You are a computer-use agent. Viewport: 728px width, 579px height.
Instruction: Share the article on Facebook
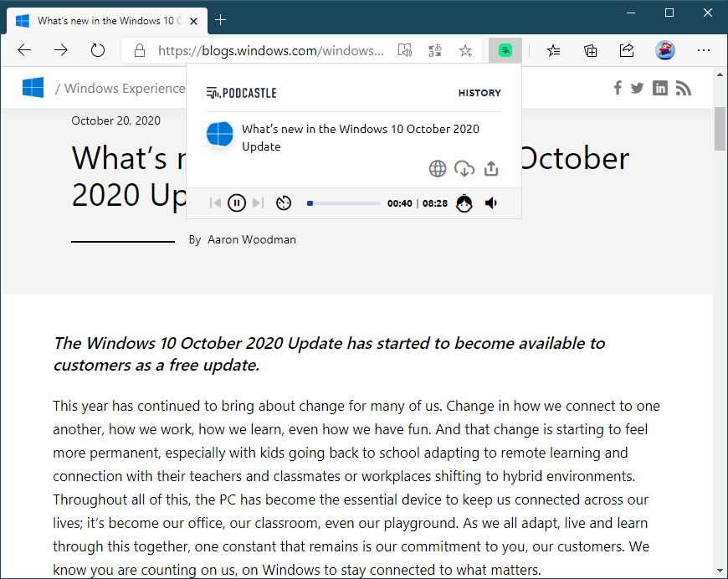(x=618, y=88)
